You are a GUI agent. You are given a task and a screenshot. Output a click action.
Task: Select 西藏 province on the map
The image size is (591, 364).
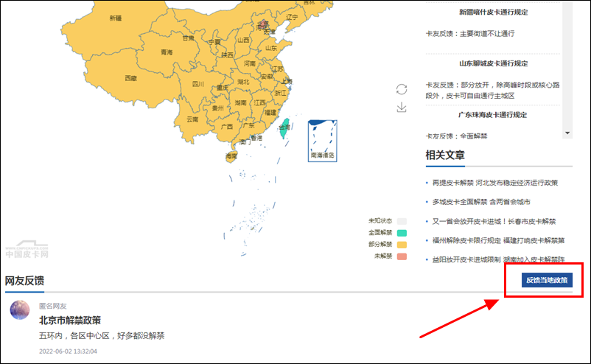[x=130, y=78]
